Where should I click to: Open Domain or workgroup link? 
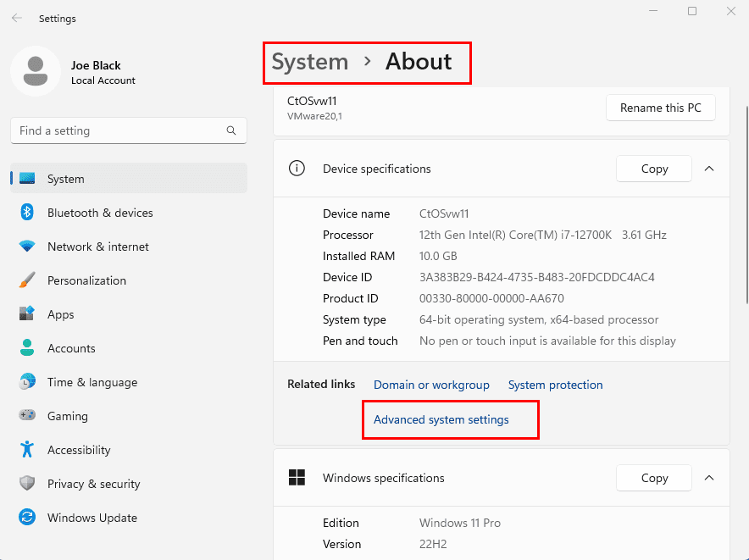tap(431, 385)
